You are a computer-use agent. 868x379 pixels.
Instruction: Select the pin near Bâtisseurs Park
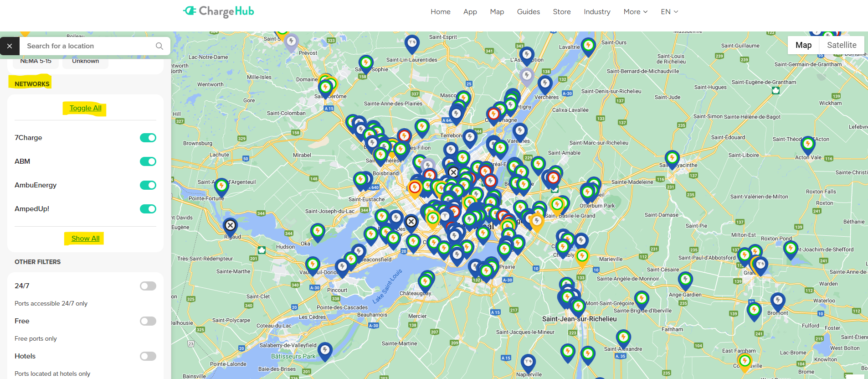point(325,352)
